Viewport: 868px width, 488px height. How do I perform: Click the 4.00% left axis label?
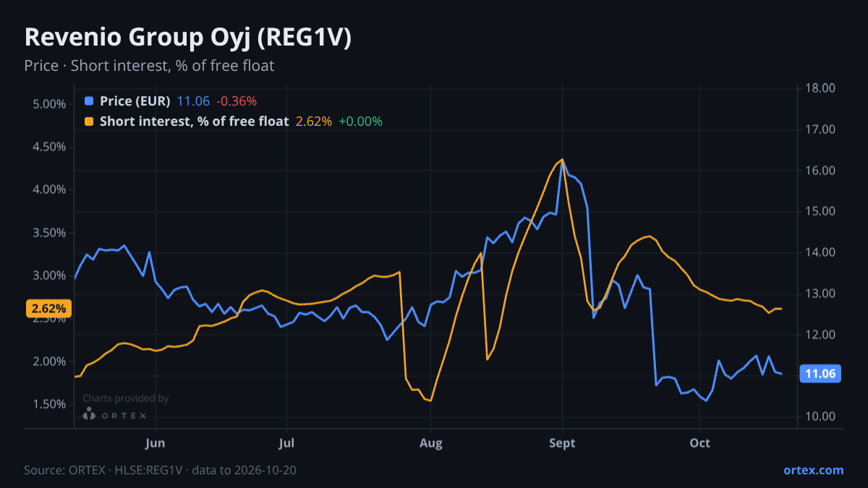50,189
